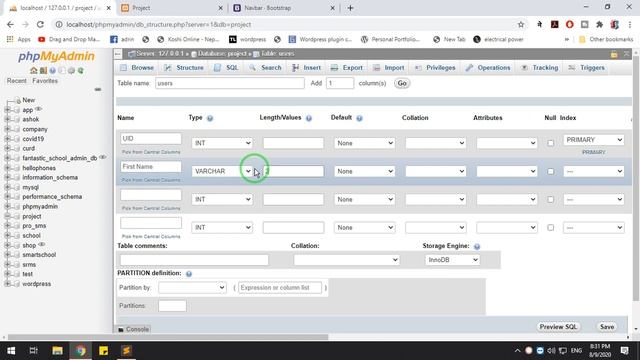Click the Table name input field
Screen dimensions: 640x360
[x=230, y=83]
